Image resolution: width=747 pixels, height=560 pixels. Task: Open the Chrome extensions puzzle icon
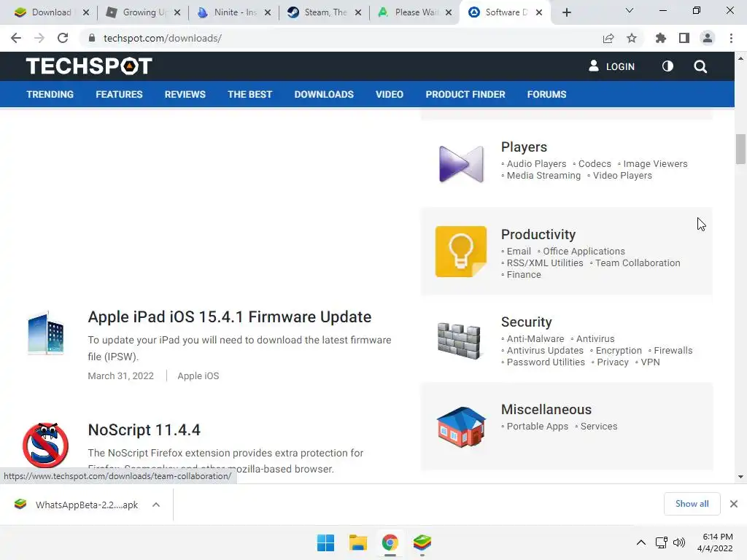[x=660, y=38]
